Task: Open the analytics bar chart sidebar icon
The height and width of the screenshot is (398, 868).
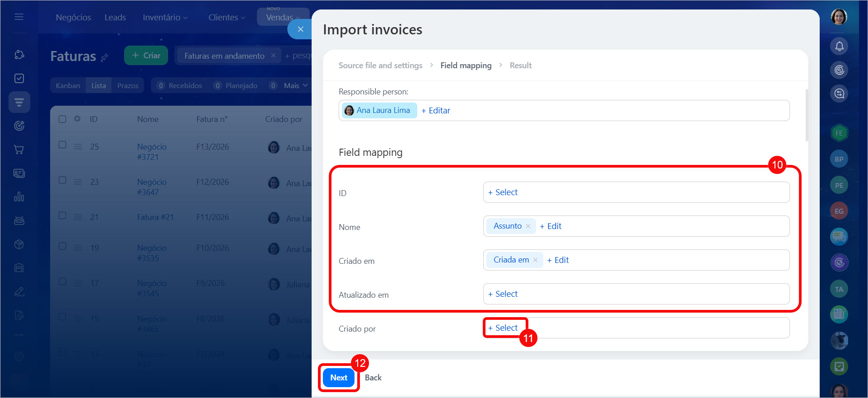Action: (x=19, y=197)
